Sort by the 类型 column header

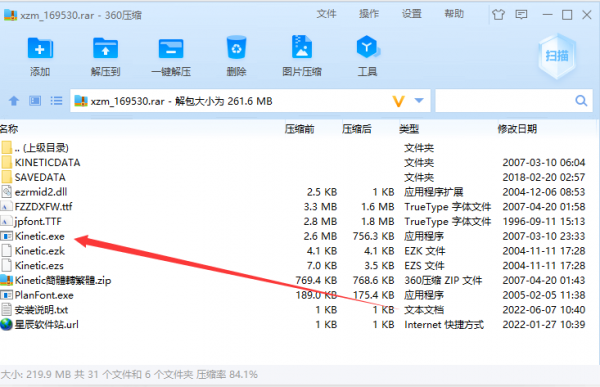click(409, 129)
